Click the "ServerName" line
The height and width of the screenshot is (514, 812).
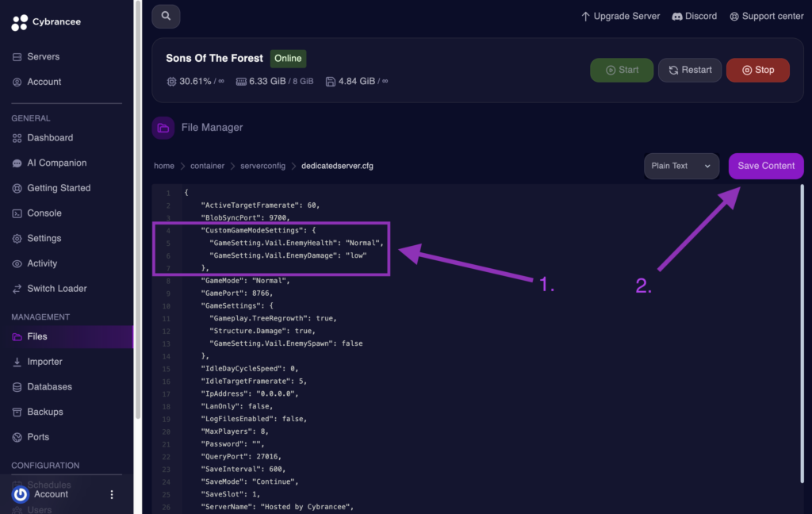[277, 507]
